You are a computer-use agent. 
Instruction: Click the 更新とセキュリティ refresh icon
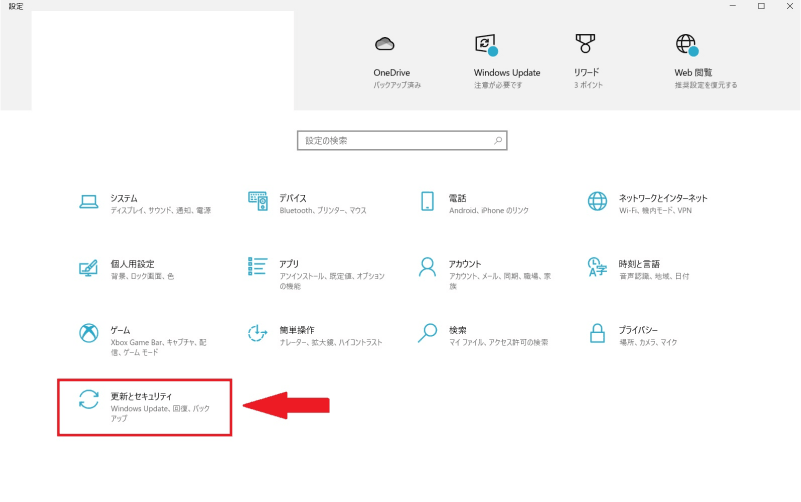tap(89, 399)
